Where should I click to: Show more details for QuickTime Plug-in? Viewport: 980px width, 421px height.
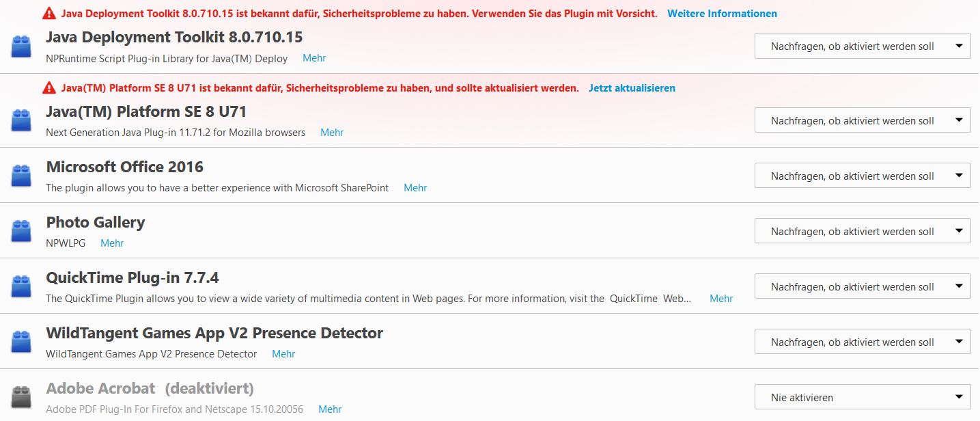tap(721, 299)
